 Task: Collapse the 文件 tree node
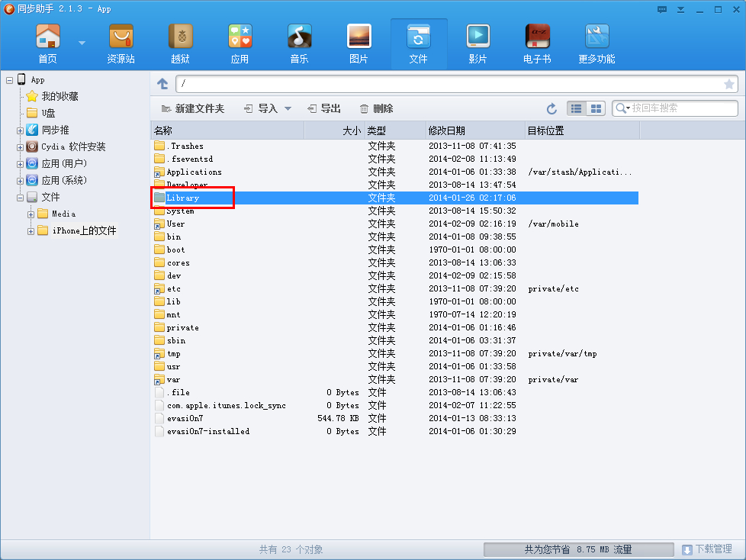coord(20,198)
